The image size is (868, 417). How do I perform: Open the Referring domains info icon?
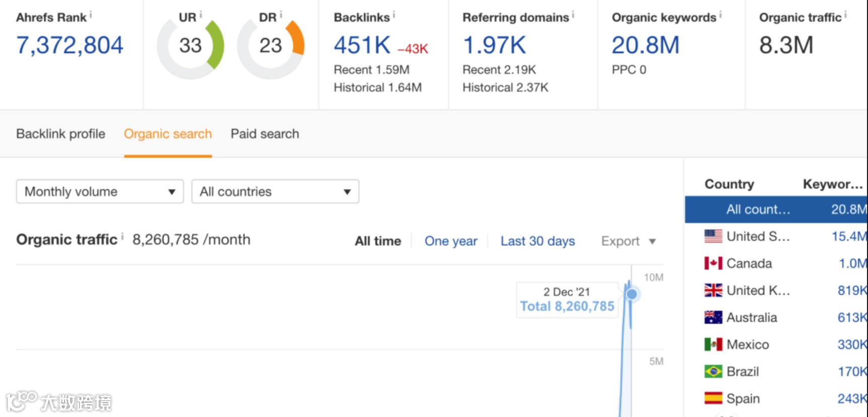(573, 15)
